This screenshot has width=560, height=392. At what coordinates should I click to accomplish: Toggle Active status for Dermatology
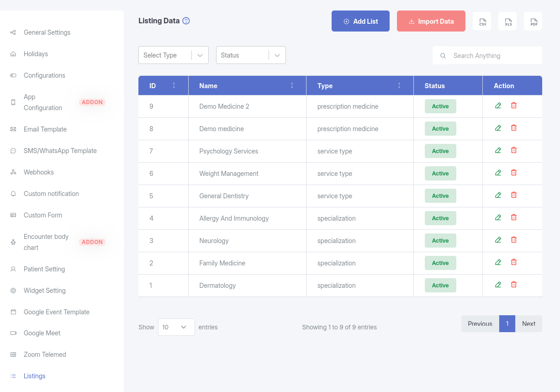click(x=440, y=285)
